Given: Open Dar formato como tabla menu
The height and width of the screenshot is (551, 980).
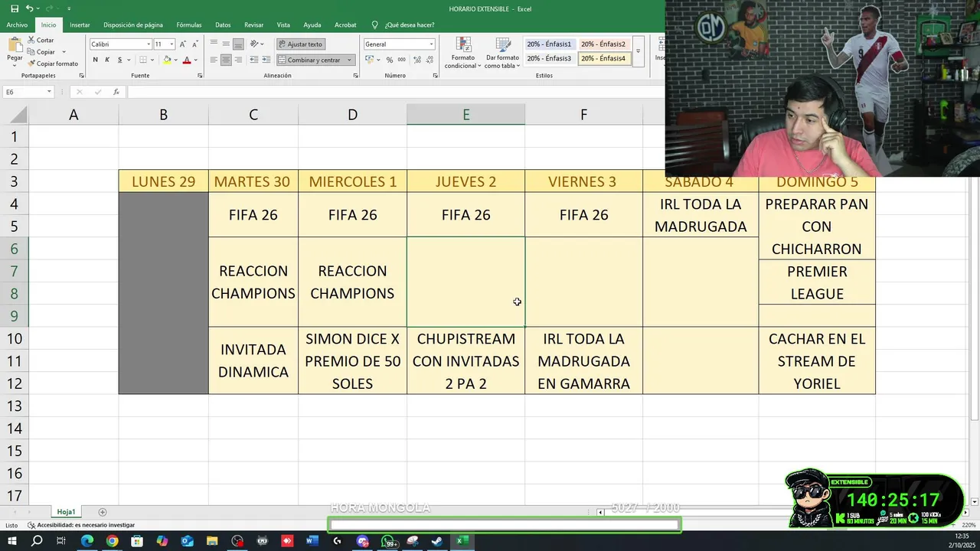Looking at the screenshot, I should click(x=501, y=52).
